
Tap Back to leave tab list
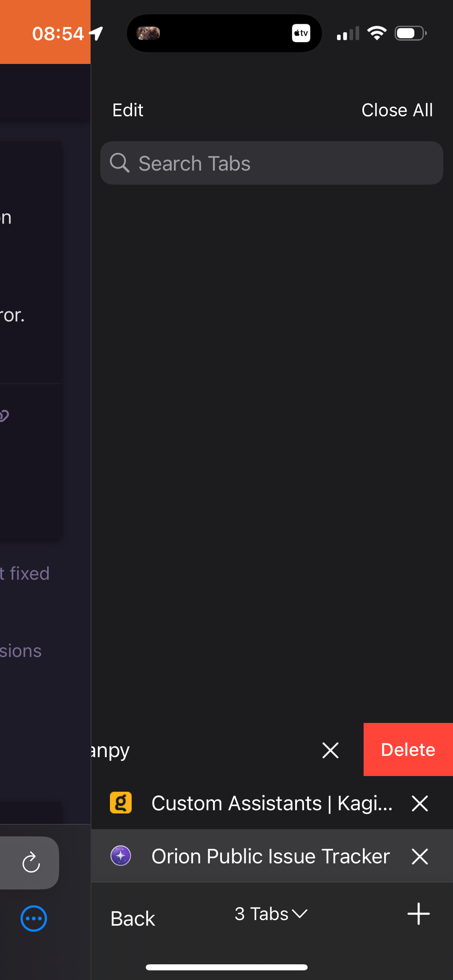coord(132,919)
